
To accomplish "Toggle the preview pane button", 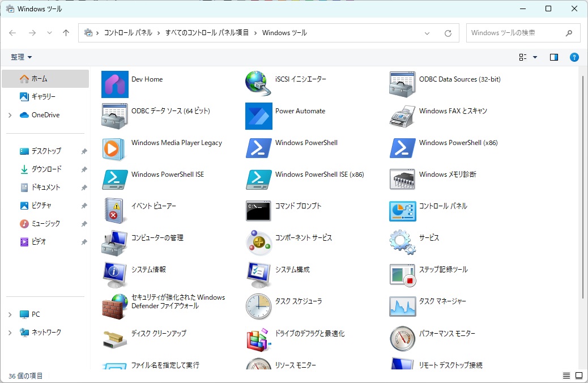I will (x=554, y=57).
